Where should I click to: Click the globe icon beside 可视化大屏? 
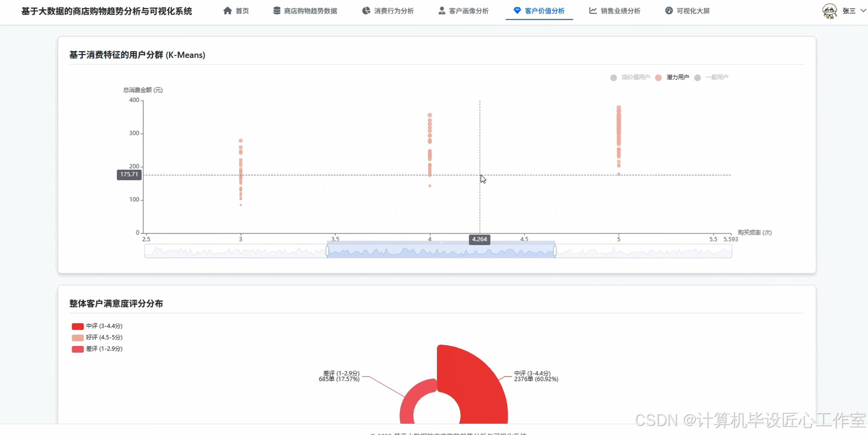click(669, 10)
